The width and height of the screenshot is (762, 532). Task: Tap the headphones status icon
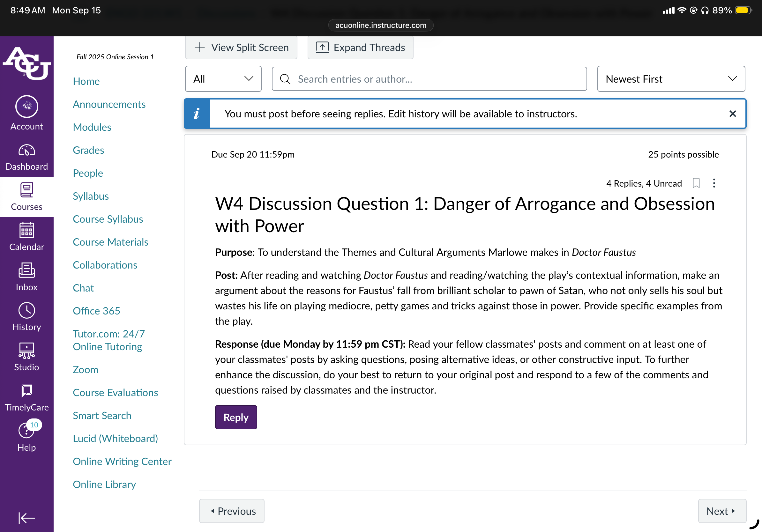pyautogui.click(x=705, y=10)
